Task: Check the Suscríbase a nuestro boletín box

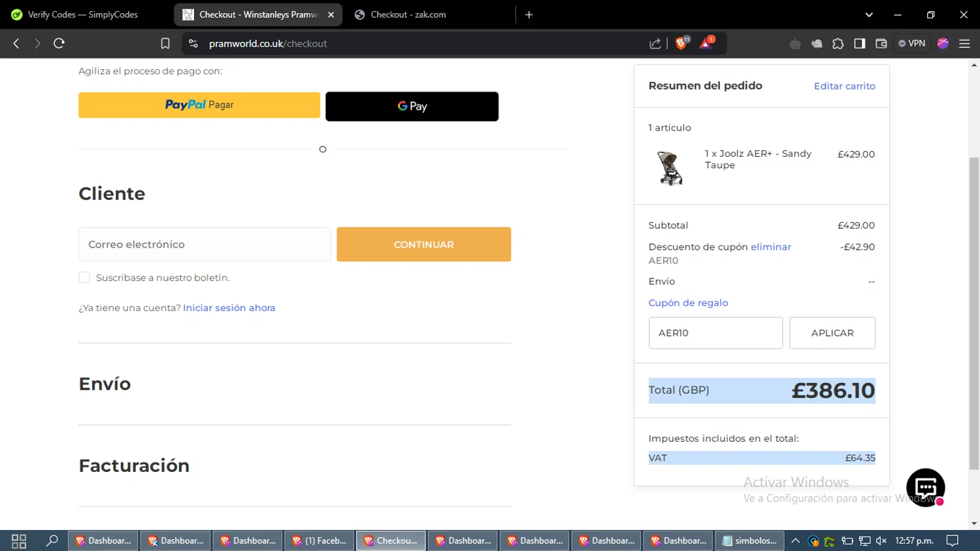Action: click(x=84, y=278)
